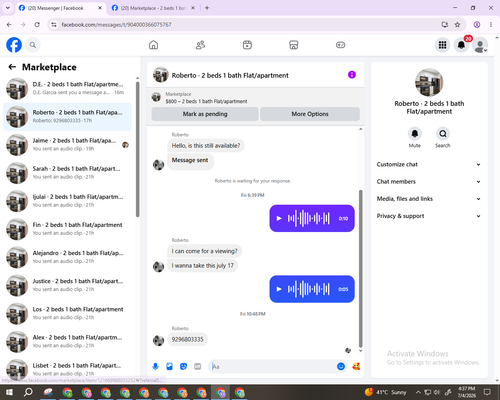This screenshot has height=400, width=500.
Task: Open the Justice conversation
Action: 68,285
